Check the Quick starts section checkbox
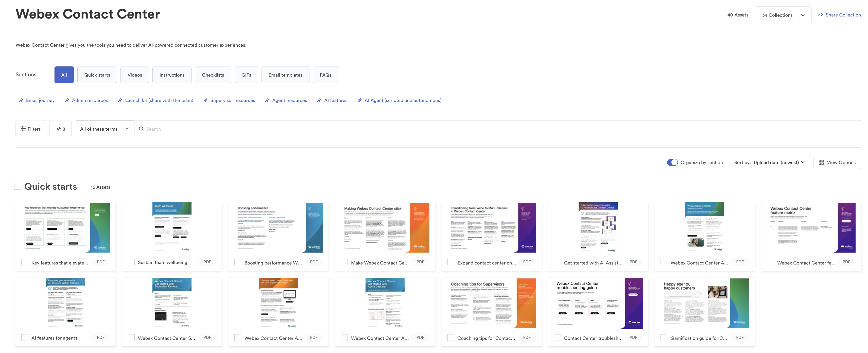 tap(18, 186)
